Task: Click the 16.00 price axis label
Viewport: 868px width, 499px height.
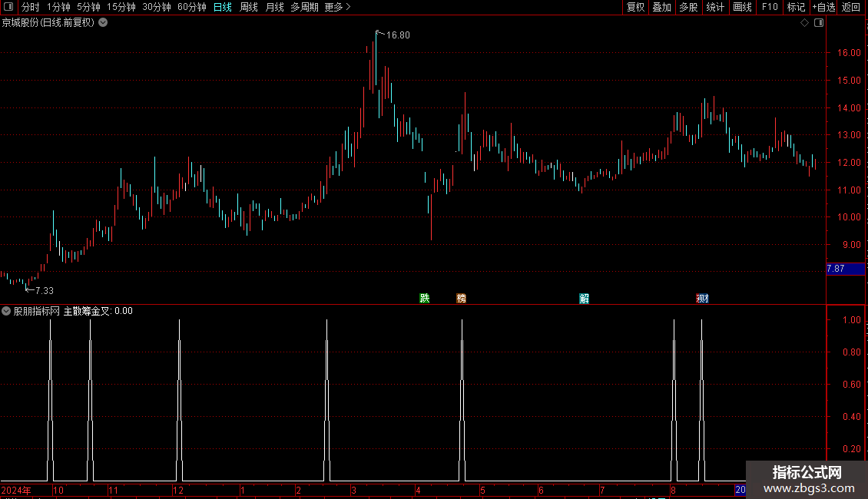Action: click(x=849, y=52)
